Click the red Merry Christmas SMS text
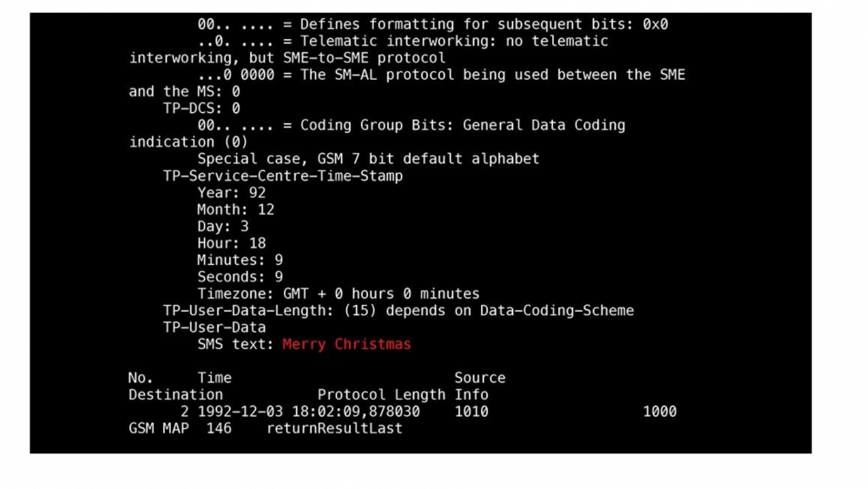Screen dimensions: 868x489 click(346, 345)
